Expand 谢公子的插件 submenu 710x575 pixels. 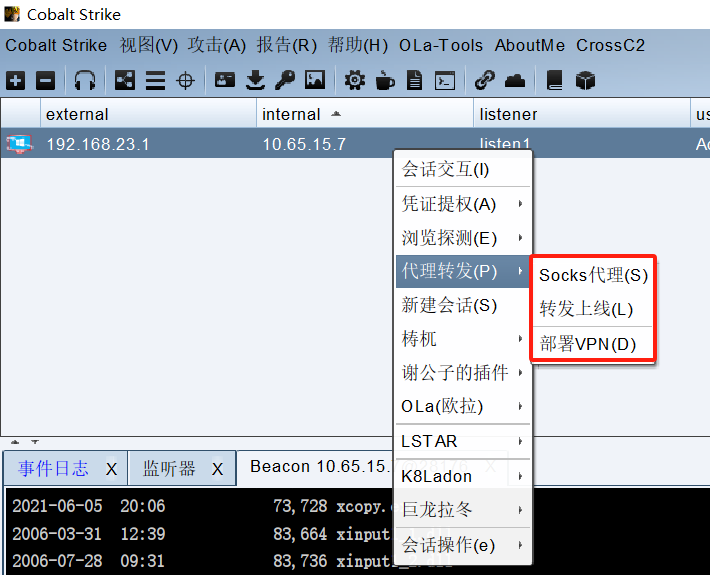coord(463,373)
